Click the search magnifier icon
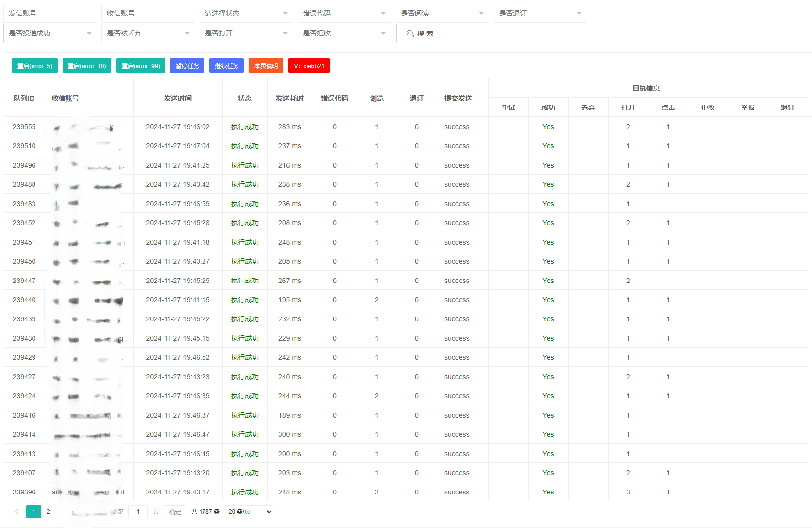 click(x=410, y=34)
